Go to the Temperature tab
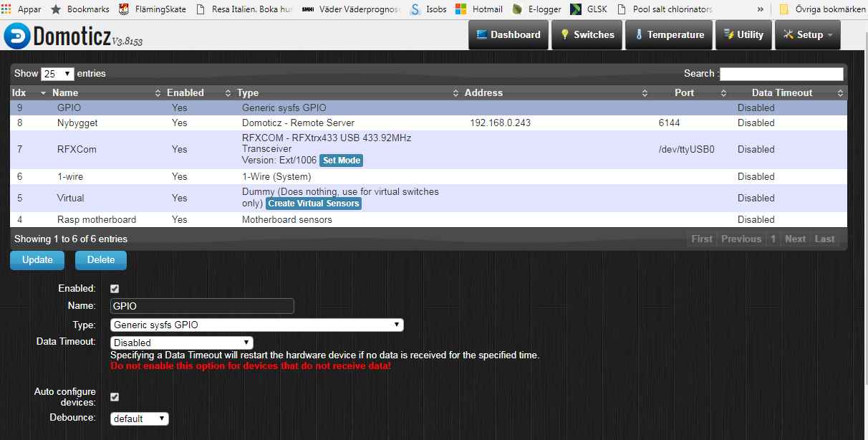Viewport: 868px width, 440px height. (669, 35)
